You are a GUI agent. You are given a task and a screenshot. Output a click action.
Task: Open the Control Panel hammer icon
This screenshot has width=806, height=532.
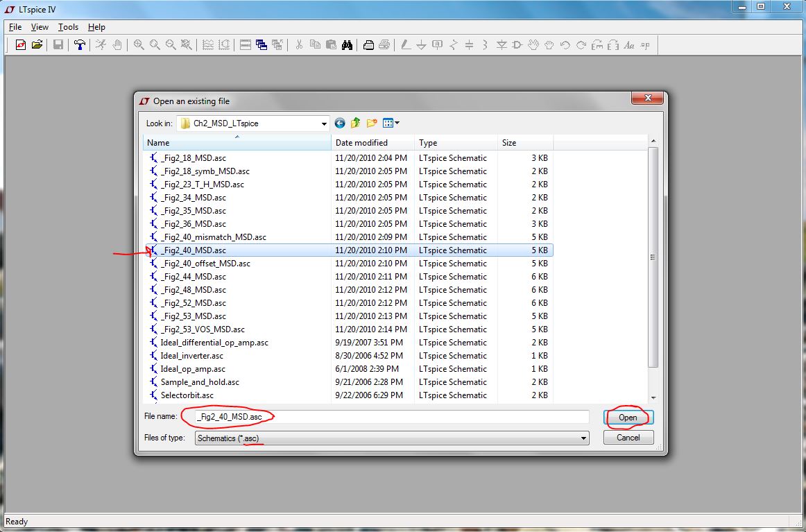coord(80,45)
